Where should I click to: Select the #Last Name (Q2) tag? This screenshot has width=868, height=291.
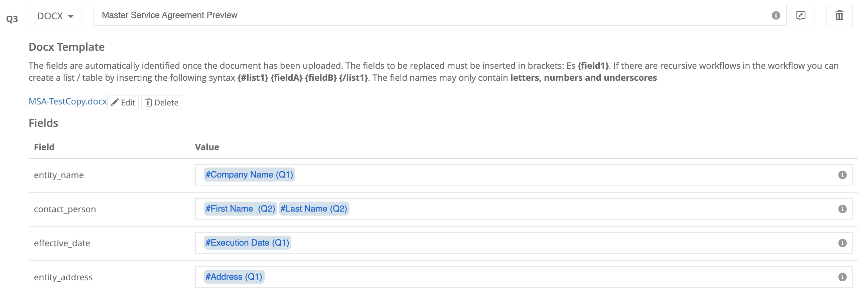coord(314,209)
